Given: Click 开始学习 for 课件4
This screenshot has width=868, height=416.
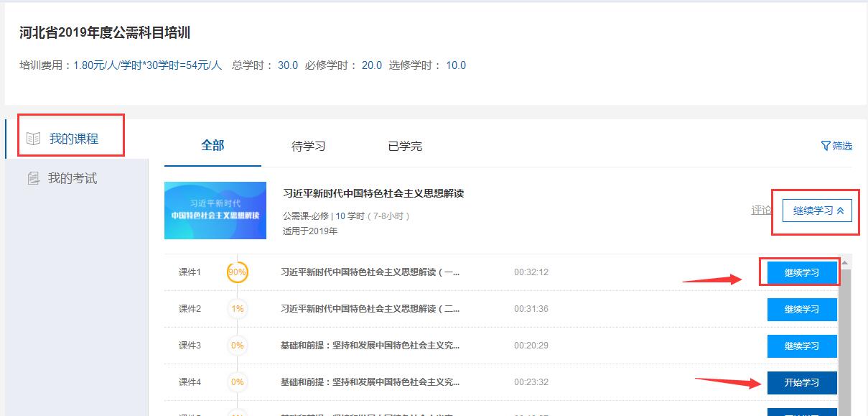Looking at the screenshot, I should 802,382.
